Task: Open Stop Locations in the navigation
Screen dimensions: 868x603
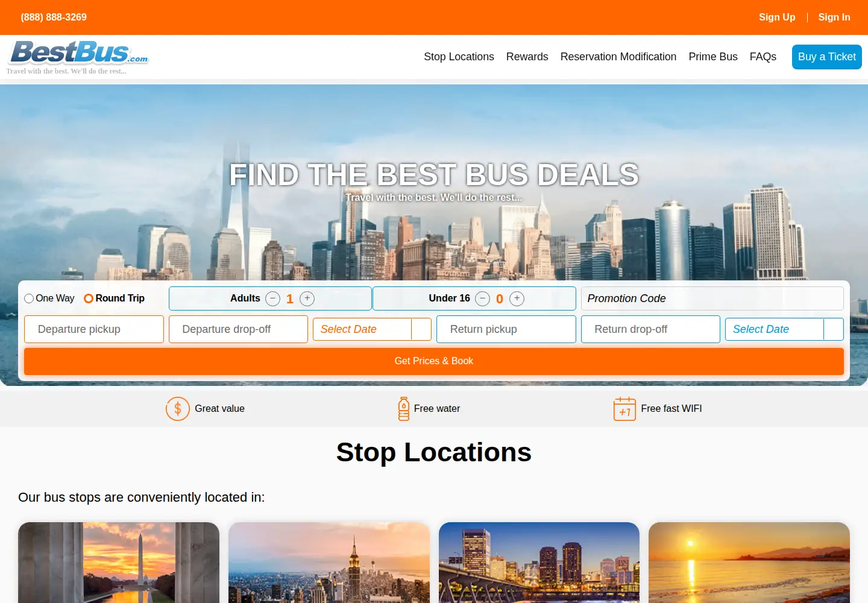Action: (x=459, y=57)
